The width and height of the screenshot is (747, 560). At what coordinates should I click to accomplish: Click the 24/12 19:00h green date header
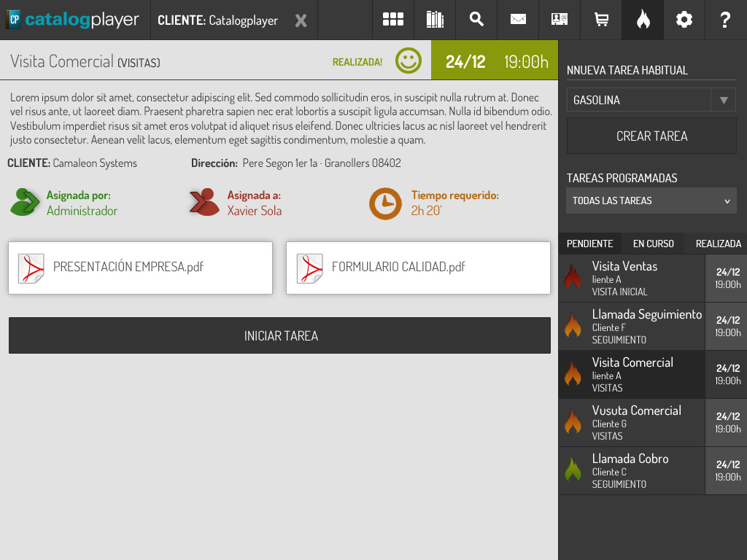[495, 60]
